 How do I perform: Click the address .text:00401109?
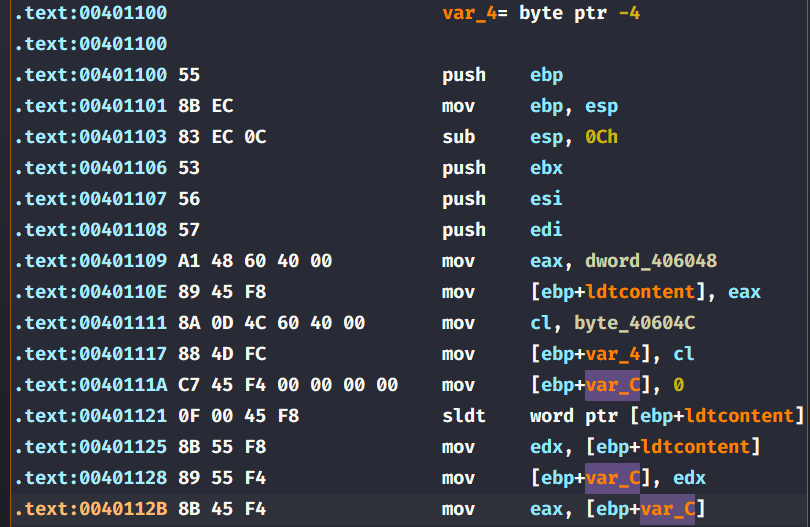tap(91, 261)
